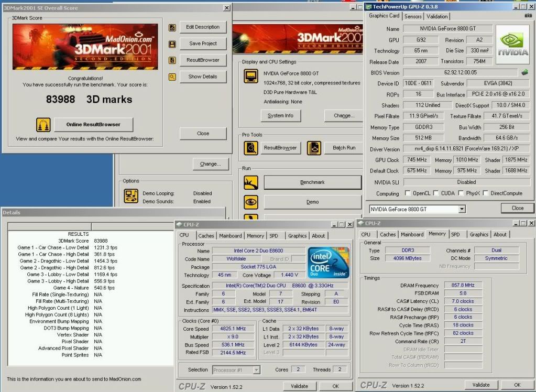Click the BIOS Version field 62.92.12.00.05
The height and width of the screenshot is (392, 536).
(460, 72)
